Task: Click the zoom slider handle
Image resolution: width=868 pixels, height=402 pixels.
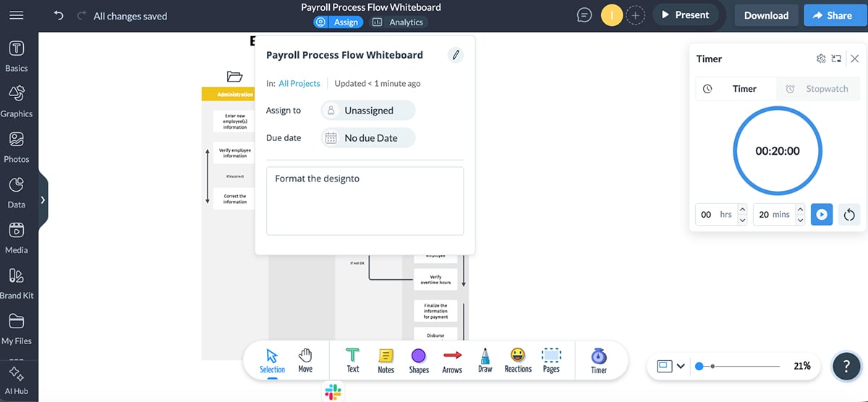Action: pyautogui.click(x=699, y=367)
